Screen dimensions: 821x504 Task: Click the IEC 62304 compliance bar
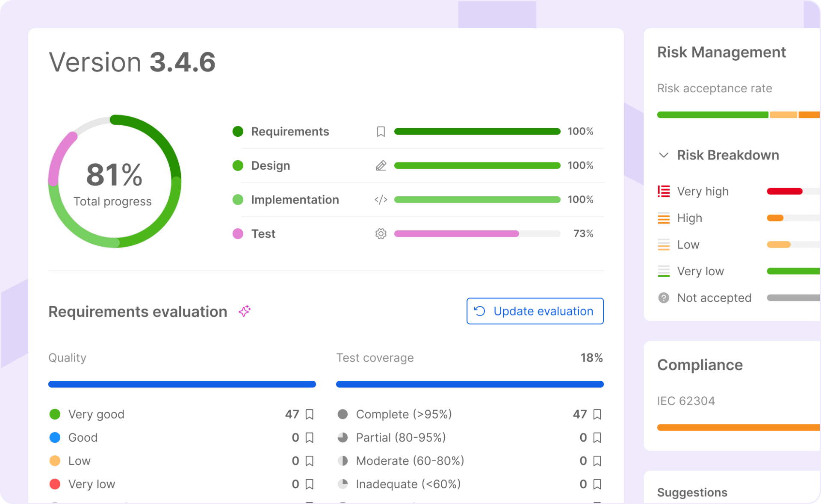[738, 427]
